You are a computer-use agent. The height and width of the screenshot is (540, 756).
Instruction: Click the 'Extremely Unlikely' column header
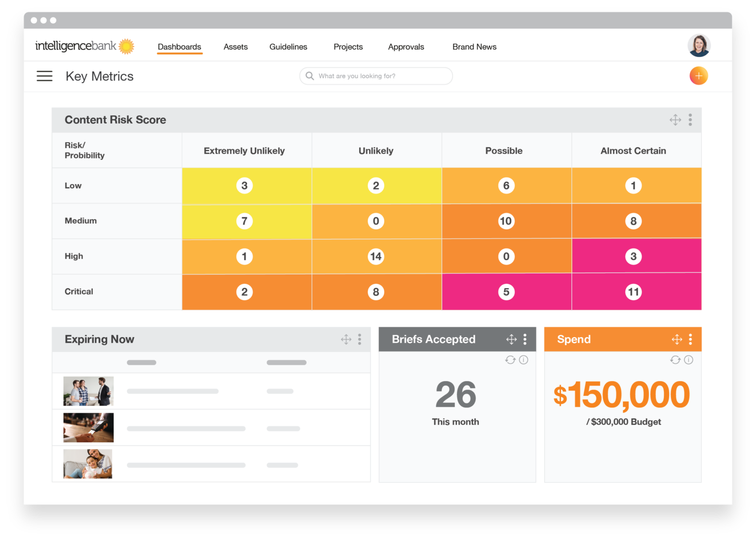pyautogui.click(x=244, y=151)
